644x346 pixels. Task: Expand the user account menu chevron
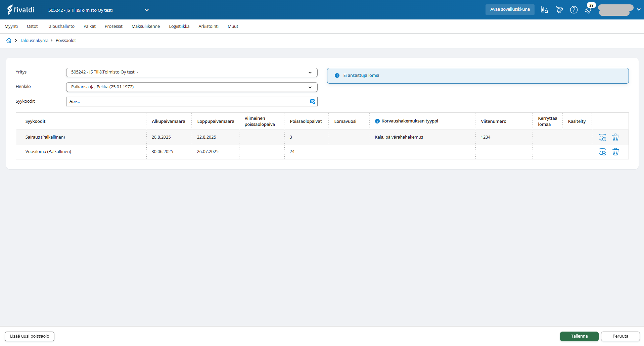click(638, 9)
